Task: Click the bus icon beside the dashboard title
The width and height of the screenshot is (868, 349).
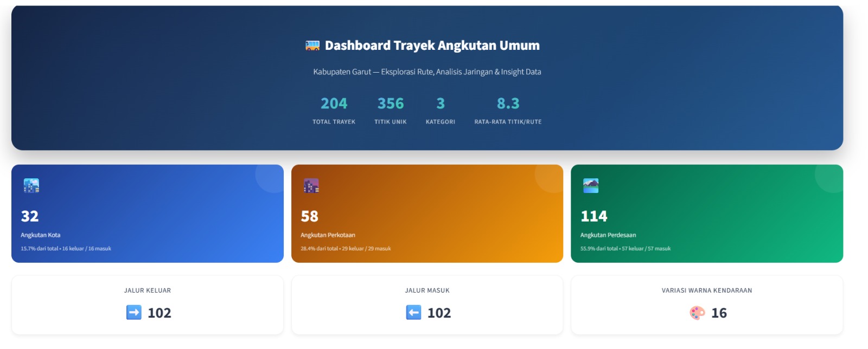Action: [x=312, y=46]
